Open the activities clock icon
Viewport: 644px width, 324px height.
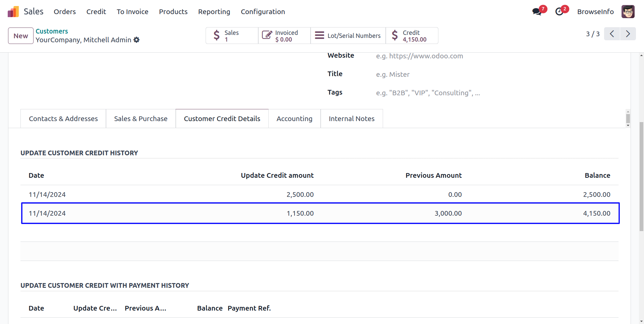[x=559, y=12]
